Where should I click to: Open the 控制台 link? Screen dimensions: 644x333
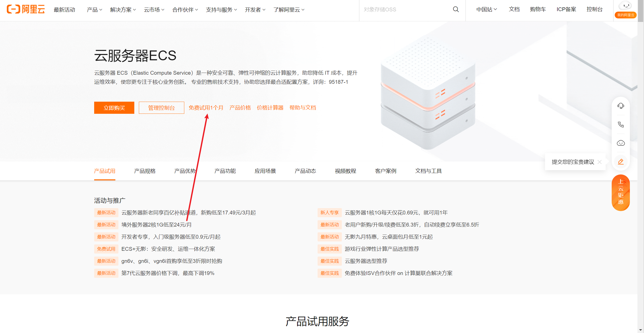tap(594, 9)
